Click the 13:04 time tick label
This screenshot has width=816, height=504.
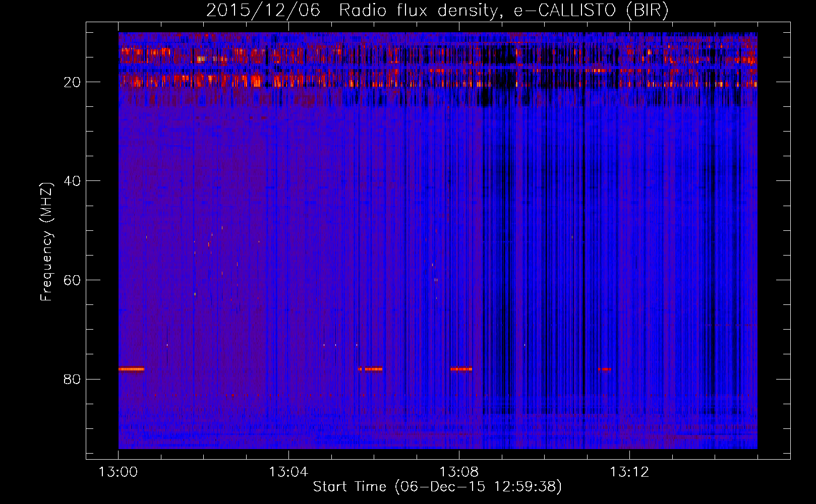pyautogui.click(x=288, y=472)
